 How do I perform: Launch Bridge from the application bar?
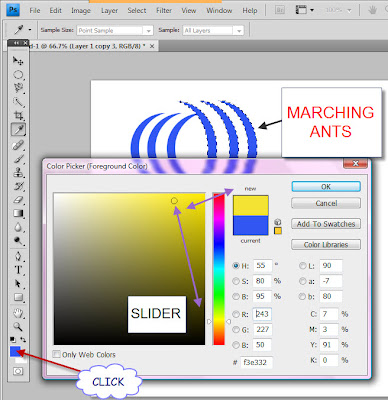pyautogui.click(x=280, y=10)
